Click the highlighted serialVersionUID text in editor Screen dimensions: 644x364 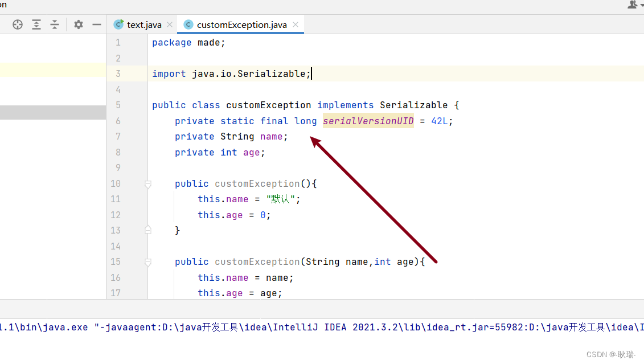point(368,121)
